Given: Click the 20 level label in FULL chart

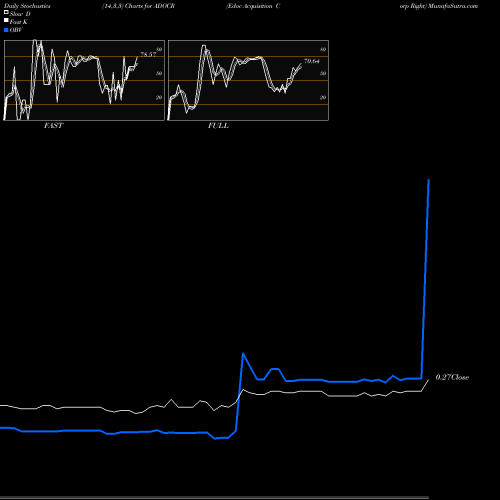Looking at the screenshot, I should pyautogui.click(x=323, y=97).
